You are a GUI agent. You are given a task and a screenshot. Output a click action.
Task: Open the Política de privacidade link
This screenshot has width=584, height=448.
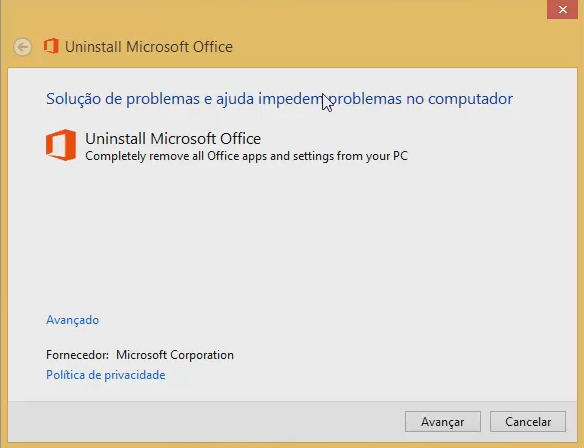pos(105,375)
